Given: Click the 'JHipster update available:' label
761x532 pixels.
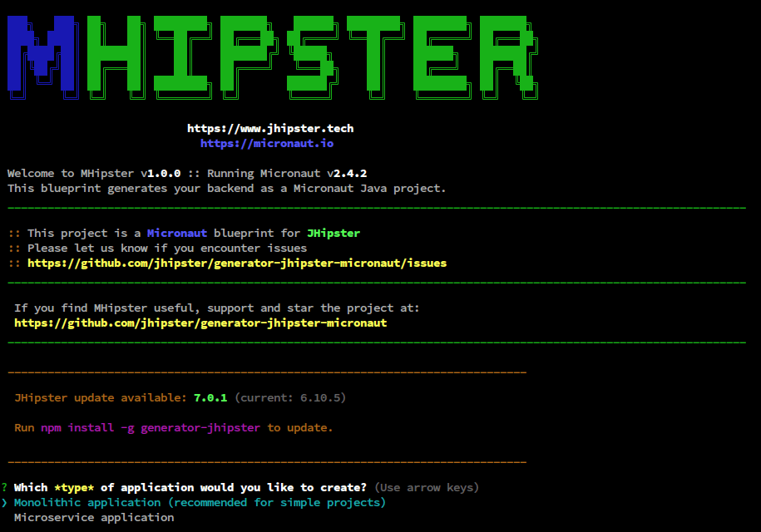Looking at the screenshot, I should point(101,397).
